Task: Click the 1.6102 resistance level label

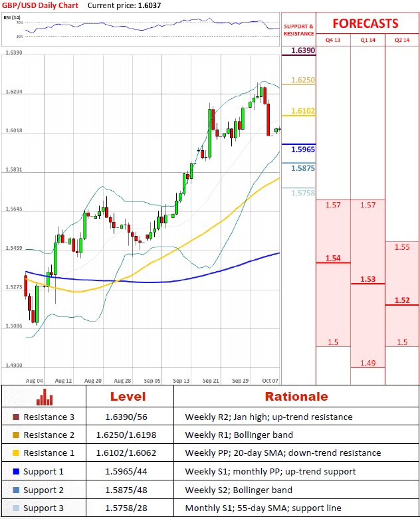Action: [x=303, y=111]
